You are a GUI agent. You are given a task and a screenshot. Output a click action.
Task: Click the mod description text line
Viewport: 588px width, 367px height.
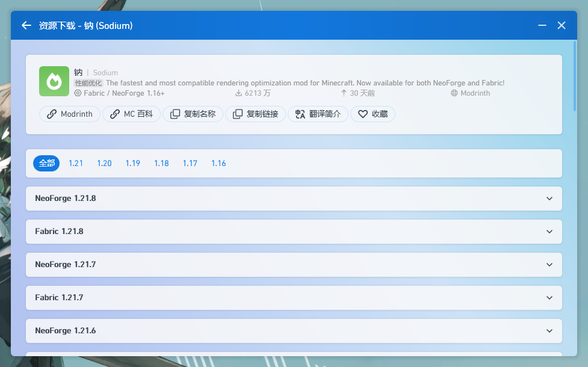click(x=305, y=83)
